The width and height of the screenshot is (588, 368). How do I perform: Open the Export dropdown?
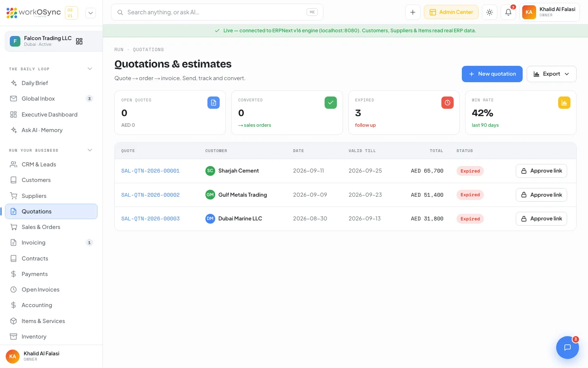pos(551,74)
